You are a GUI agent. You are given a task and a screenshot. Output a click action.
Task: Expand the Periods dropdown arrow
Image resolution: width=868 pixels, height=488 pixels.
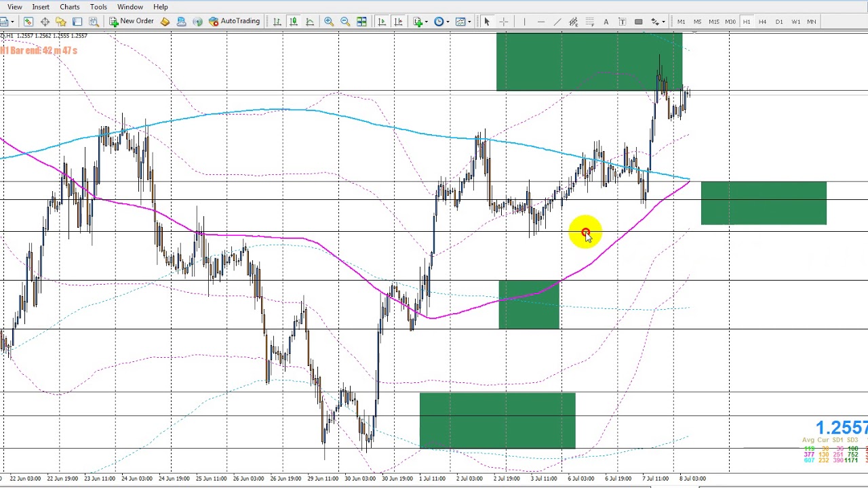[x=448, y=22]
